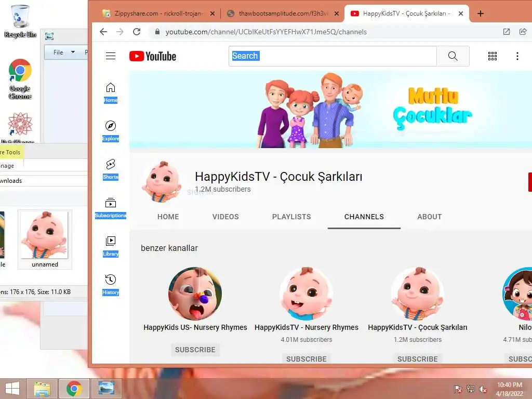The width and height of the screenshot is (532, 399).
Task: Open the Action Center flag icon
Action: pos(458,389)
